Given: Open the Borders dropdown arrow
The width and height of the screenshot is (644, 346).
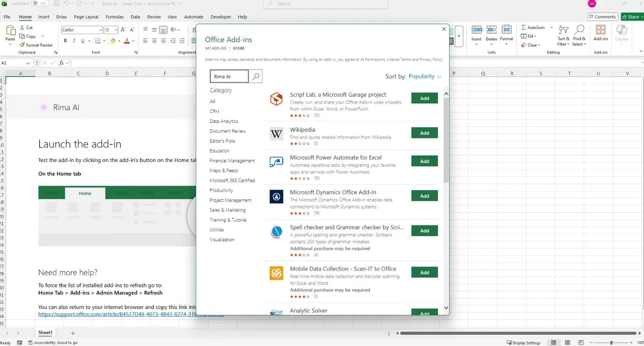Looking at the screenshot, I should [x=104, y=41].
